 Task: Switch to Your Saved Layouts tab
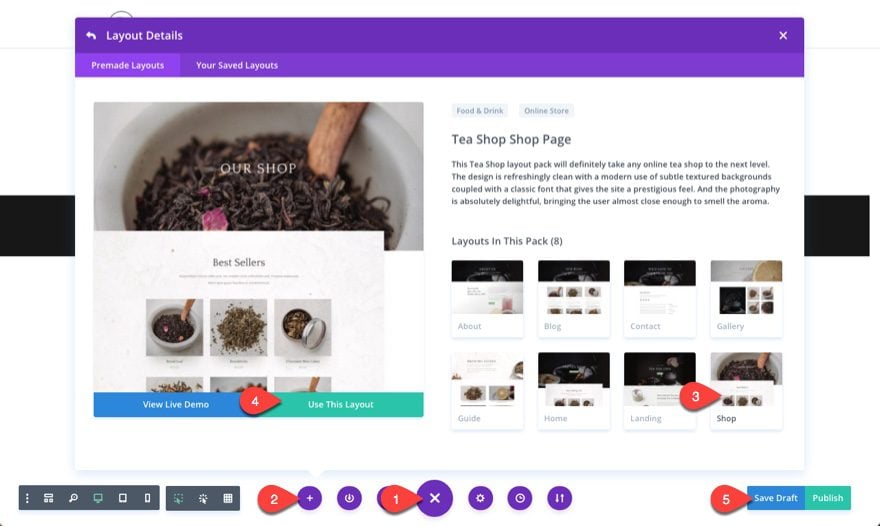[x=237, y=66]
